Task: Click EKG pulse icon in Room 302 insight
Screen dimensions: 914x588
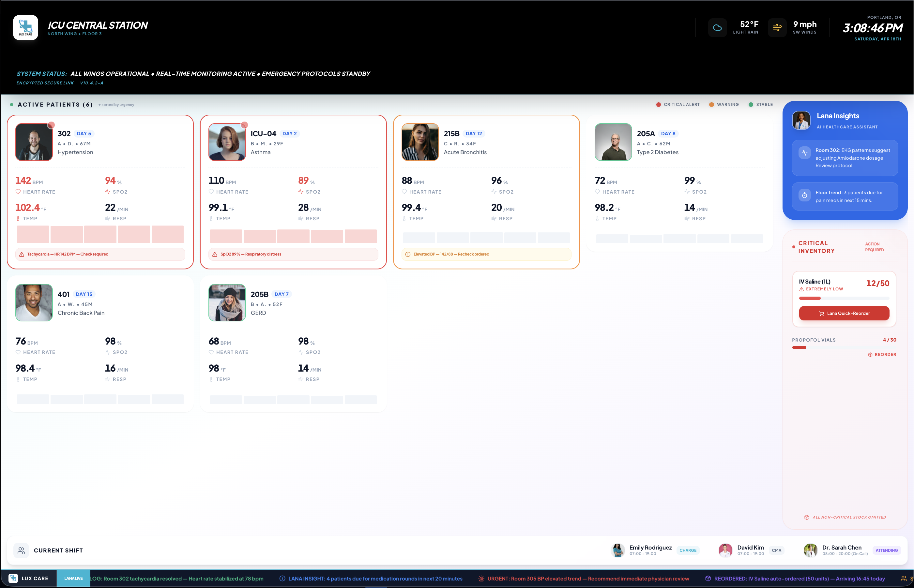Action: pos(804,153)
